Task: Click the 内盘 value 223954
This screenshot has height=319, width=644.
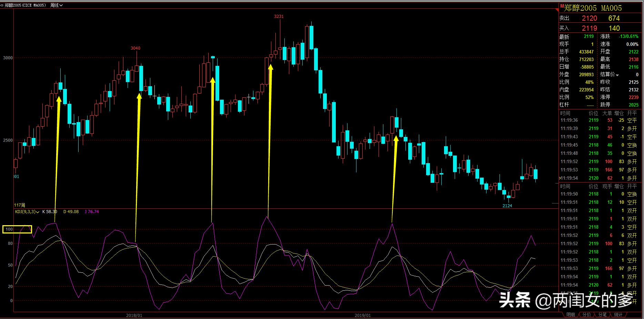Action: 586,90
